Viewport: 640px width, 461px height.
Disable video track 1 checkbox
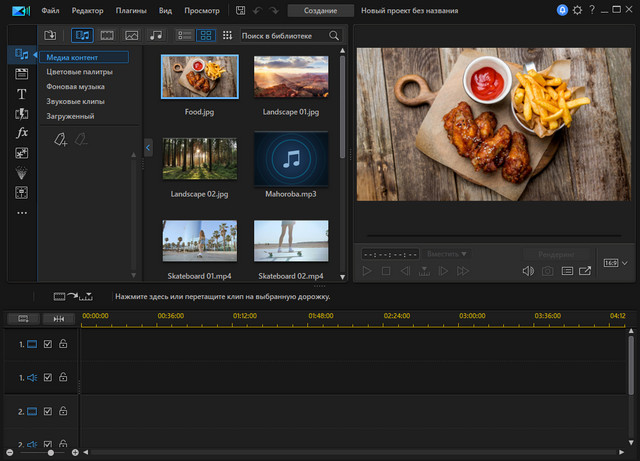(x=47, y=345)
